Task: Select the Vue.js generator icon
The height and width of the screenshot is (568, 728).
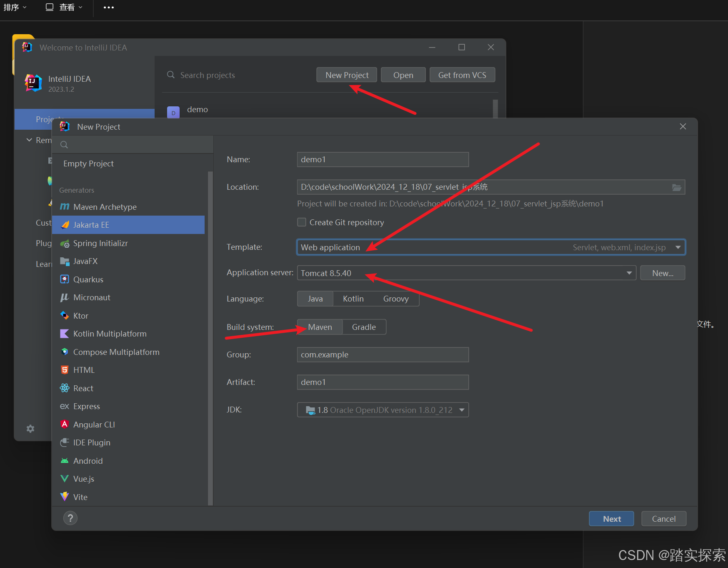Action: (x=65, y=479)
